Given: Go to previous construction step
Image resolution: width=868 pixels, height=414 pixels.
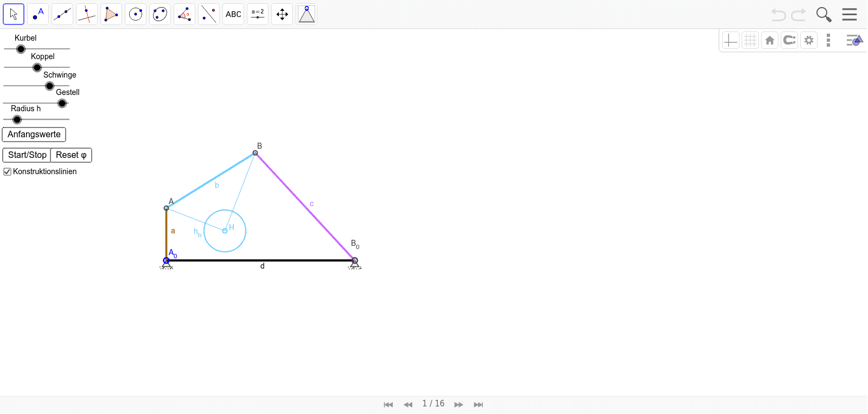Looking at the screenshot, I should click(x=408, y=405).
